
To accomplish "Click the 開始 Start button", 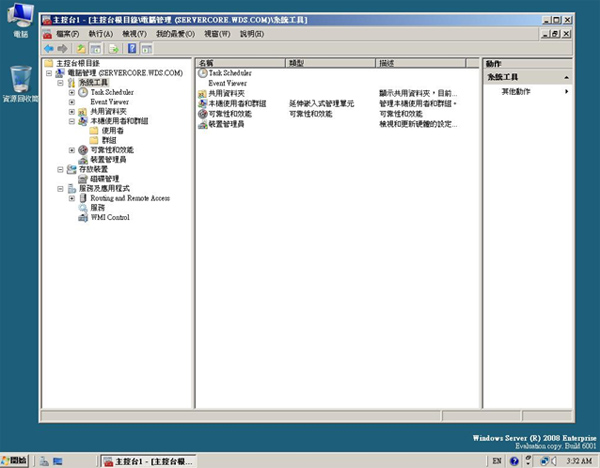I will 16,460.
